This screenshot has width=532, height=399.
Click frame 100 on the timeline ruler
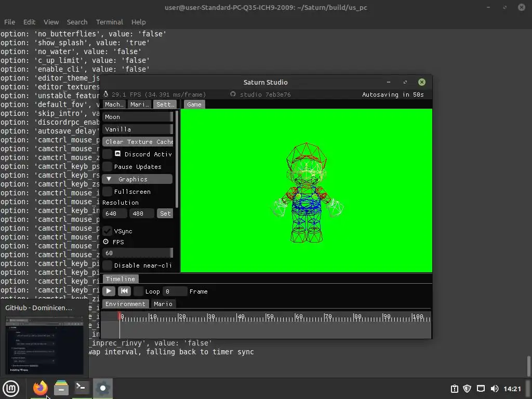click(413, 316)
